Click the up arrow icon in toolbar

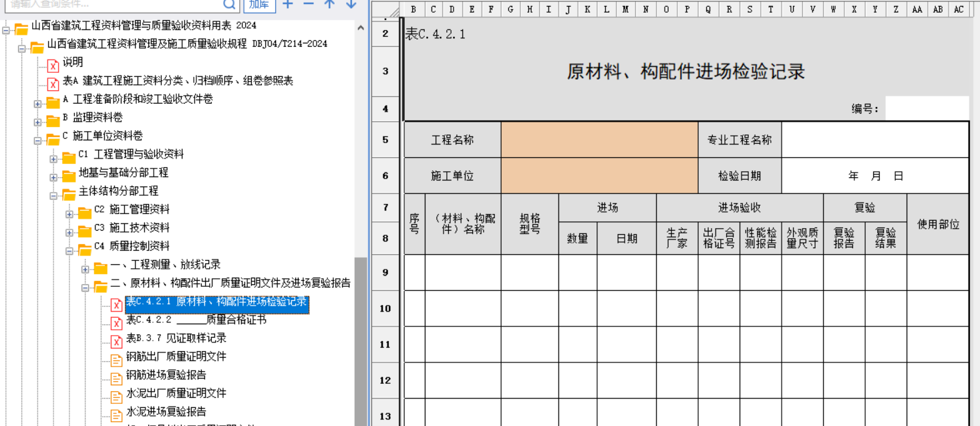click(329, 4)
